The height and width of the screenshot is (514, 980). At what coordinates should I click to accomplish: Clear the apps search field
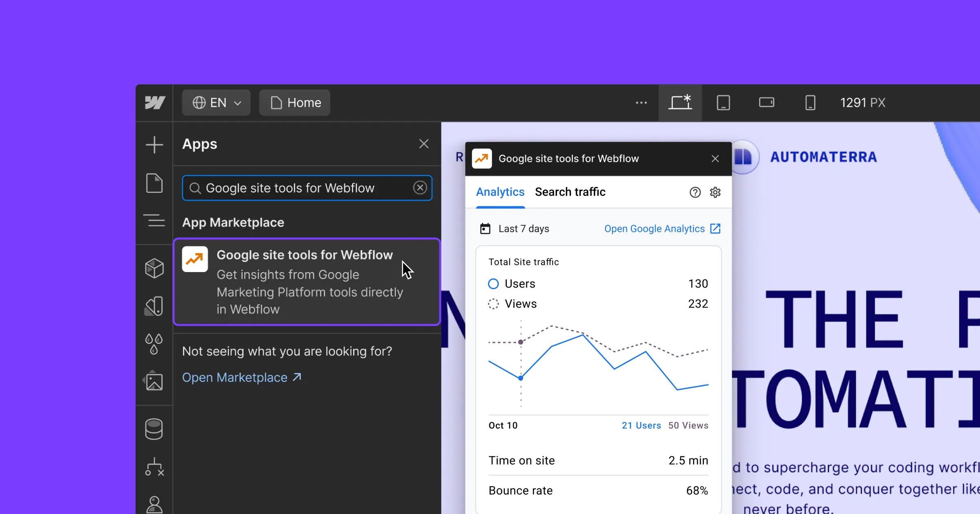420,188
